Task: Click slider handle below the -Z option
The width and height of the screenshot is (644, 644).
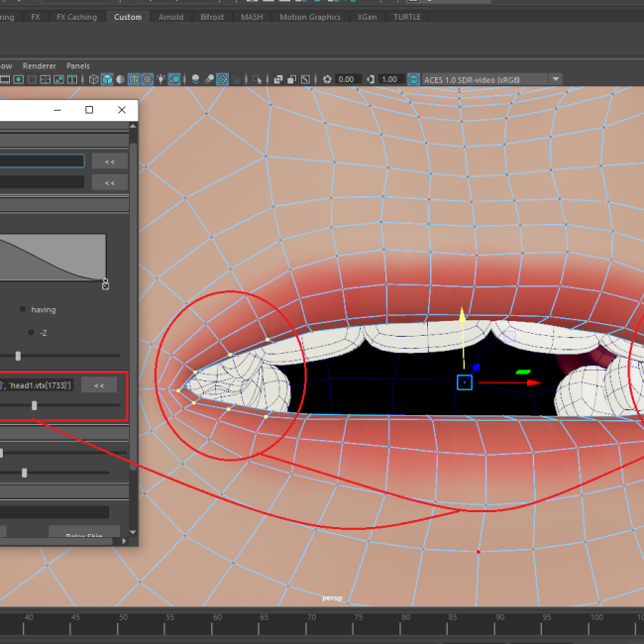Action: (x=18, y=356)
